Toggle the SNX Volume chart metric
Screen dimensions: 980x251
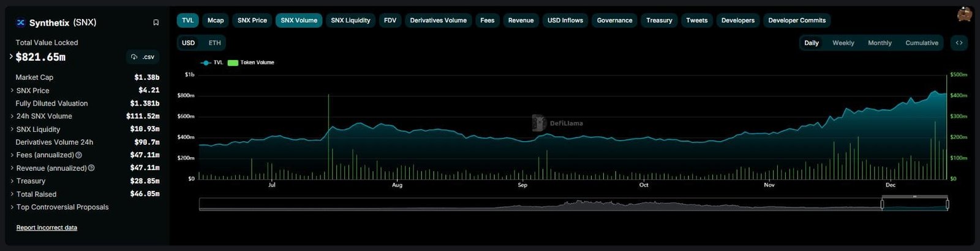pos(299,20)
